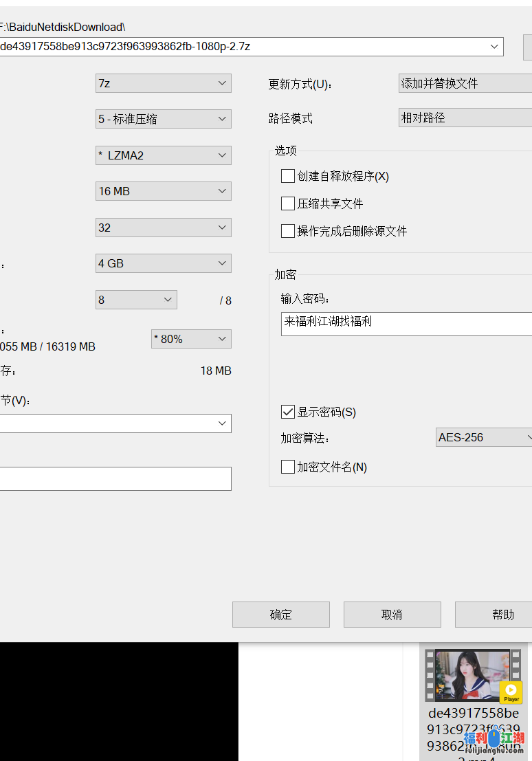The image size is (532, 761).
Task: Click the 取消 cancel button
Action: pyautogui.click(x=392, y=615)
